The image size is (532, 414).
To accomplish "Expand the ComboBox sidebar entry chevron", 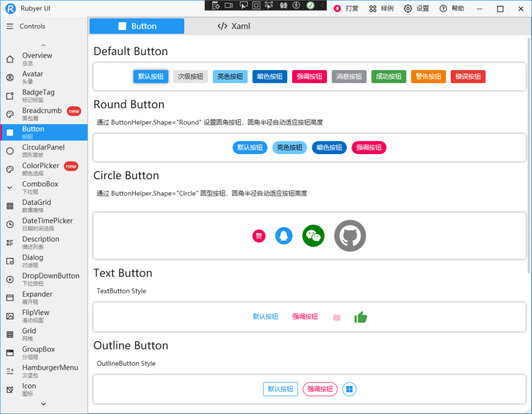I will point(8,188).
